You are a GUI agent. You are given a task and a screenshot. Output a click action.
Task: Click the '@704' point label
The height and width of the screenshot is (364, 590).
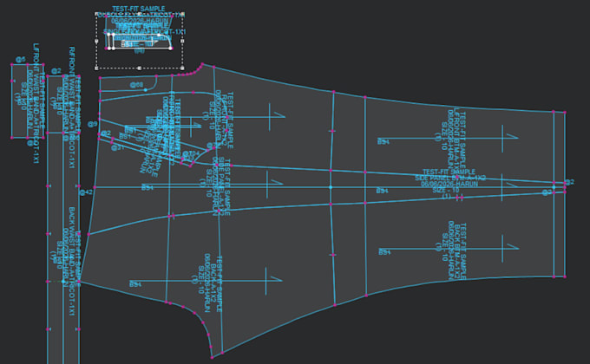tap(191, 153)
